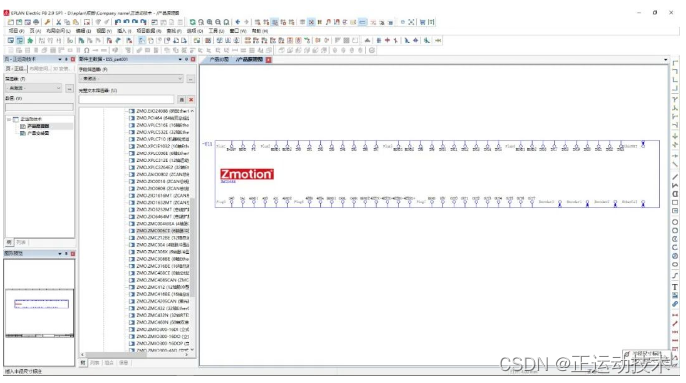This screenshot has width=686, height=383.
Task: Open the parts field filter dropdown
Action: pyautogui.click(x=180, y=78)
